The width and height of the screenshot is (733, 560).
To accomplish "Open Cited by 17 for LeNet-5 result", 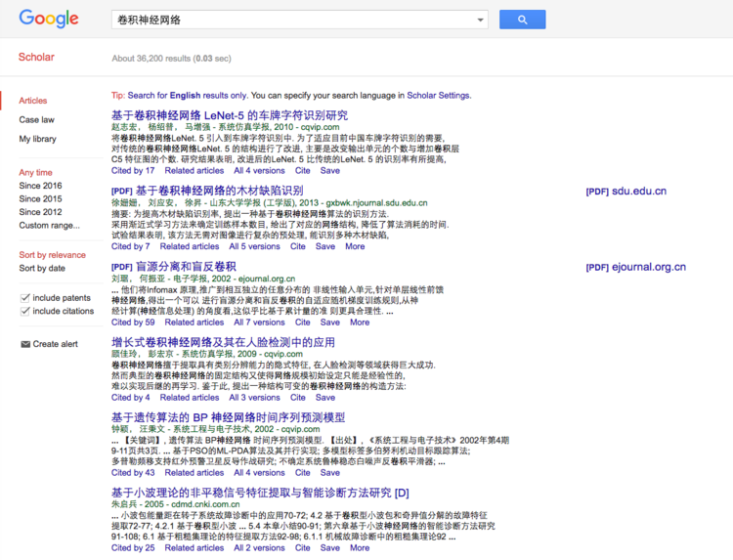I will tap(133, 171).
